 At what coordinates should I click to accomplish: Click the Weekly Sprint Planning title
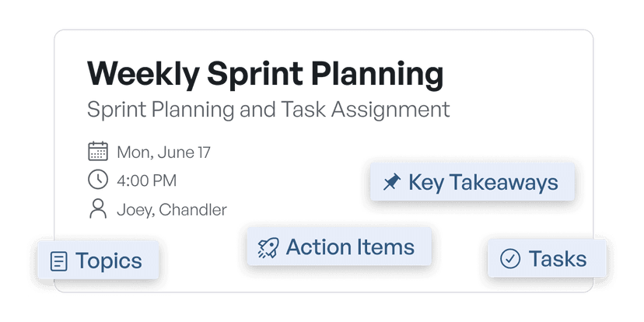coord(265,75)
